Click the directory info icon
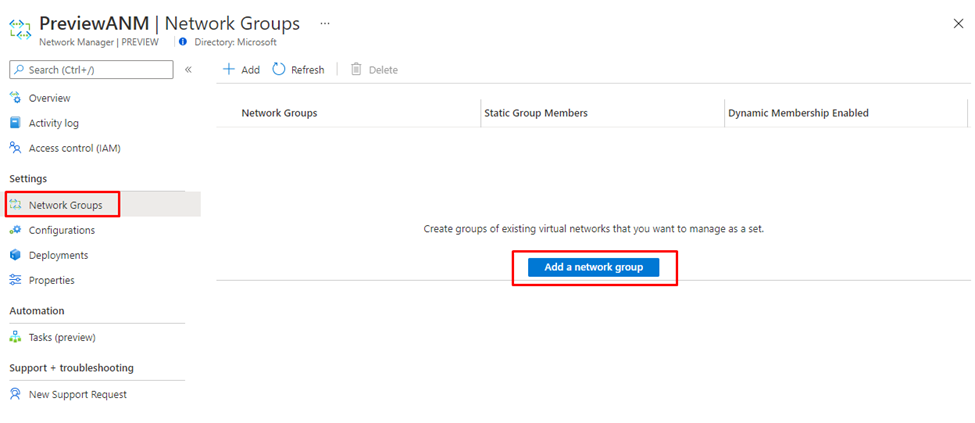Viewport: 975px width, 423px height. coord(183,42)
